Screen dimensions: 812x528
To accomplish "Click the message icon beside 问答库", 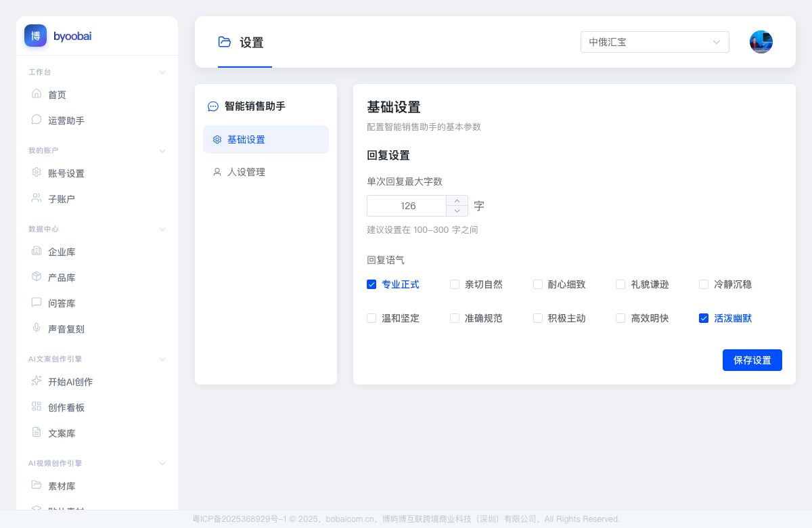I will point(37,303).
